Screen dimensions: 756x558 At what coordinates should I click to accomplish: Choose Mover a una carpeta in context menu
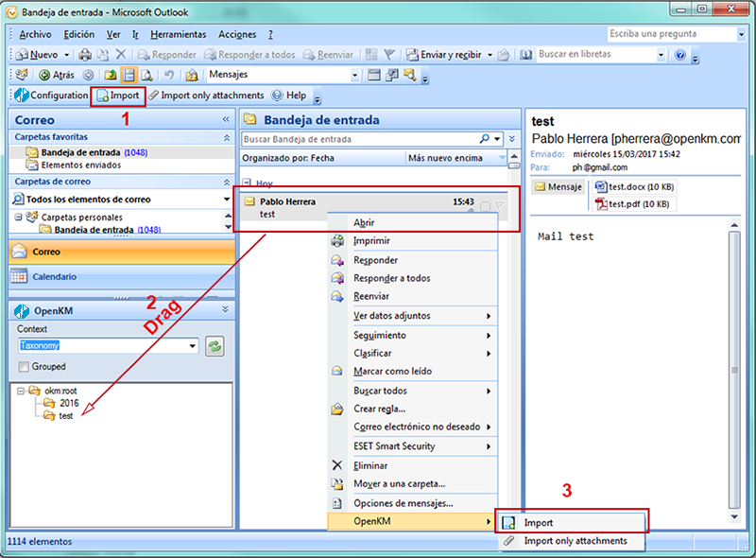click(x=413, y=483)
